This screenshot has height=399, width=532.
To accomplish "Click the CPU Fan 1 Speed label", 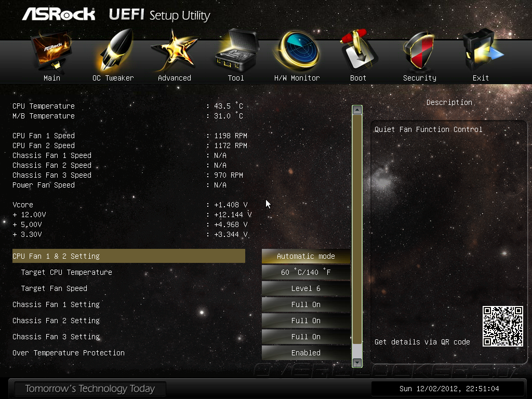I will [x=44, y=136].
